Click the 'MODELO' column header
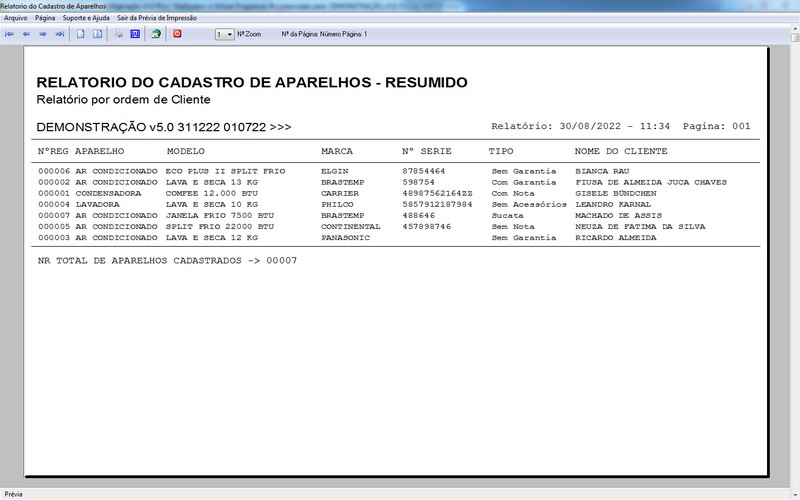The width and height of the screenshot is (800, 500). 186,152
